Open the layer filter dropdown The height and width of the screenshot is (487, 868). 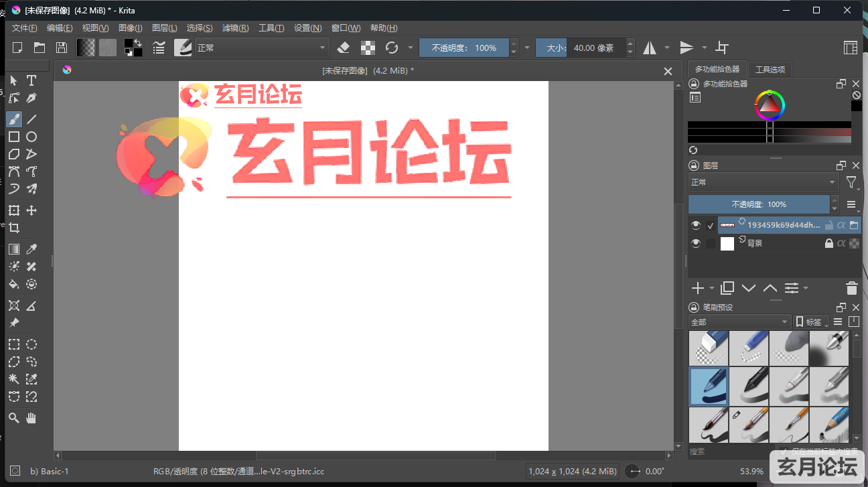pyautogui.click(x=852, y=182)
